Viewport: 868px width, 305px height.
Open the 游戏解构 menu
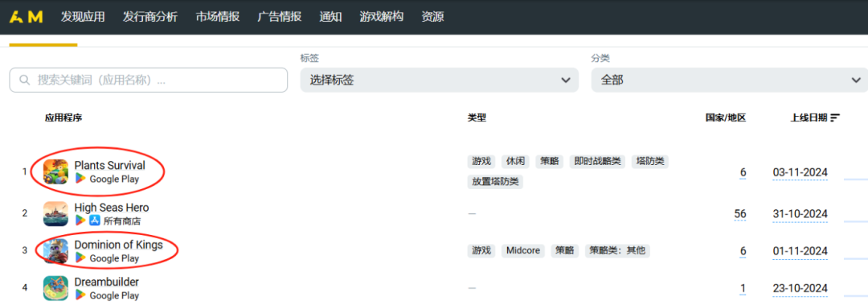(382, 17)
